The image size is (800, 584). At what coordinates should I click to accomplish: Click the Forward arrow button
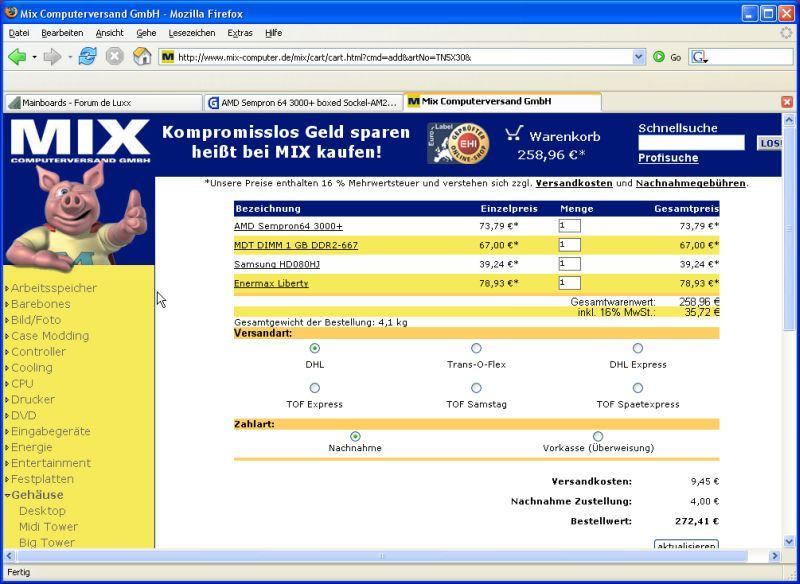point(52,57)
